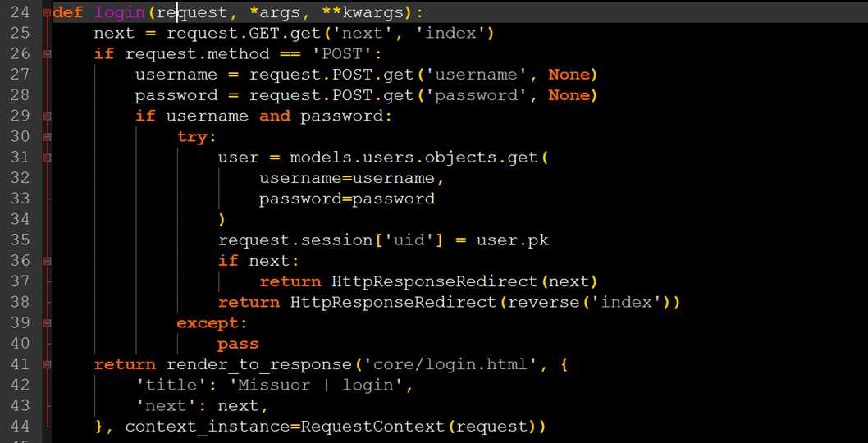This screenshot has width=868, height=443.
Task: Collapse the if request.method == 'POST' block
Action: (47, 54)
